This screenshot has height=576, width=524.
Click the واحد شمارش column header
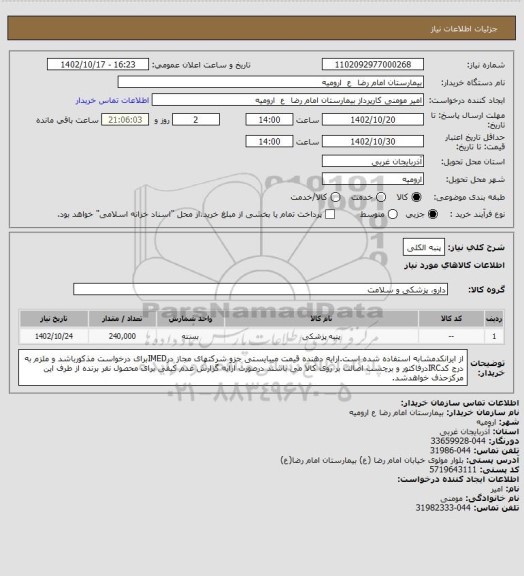[190, 318]
